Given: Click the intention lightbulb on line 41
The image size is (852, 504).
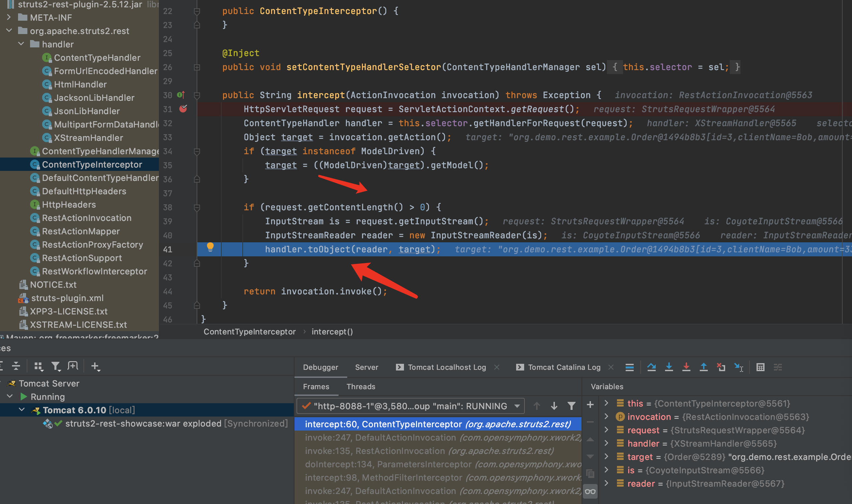Looking at the screenshot, I should click(210, 247).
